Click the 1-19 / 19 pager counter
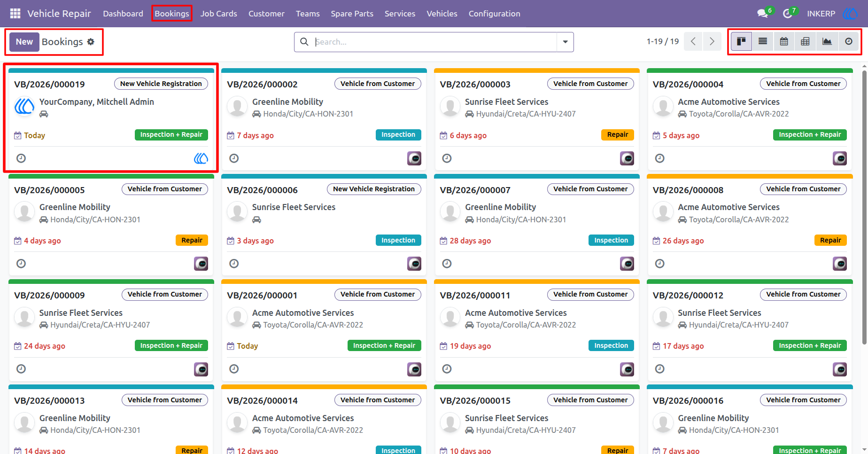The width and height of the screenshot is (868, 454). click(662, 42)
